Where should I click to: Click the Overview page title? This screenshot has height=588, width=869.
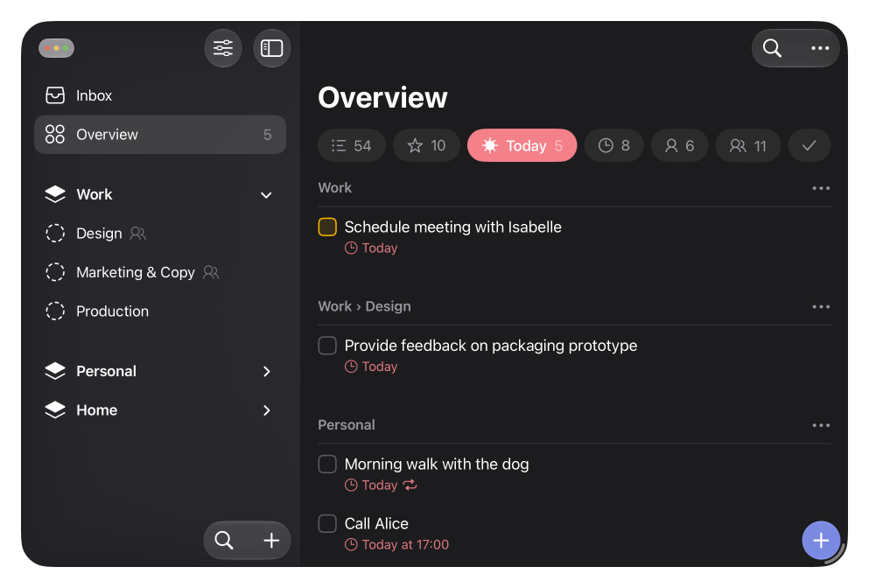pos(382,97)
